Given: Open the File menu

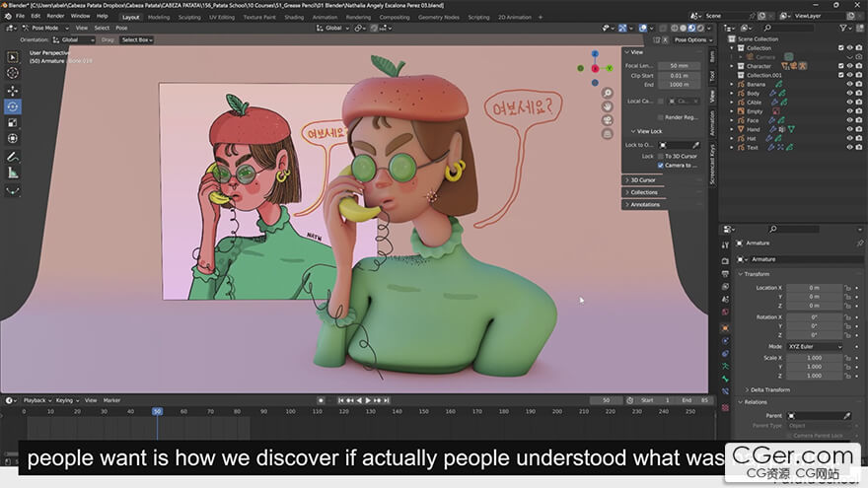Looking at the screenshot, I should [x=20, y=16].
